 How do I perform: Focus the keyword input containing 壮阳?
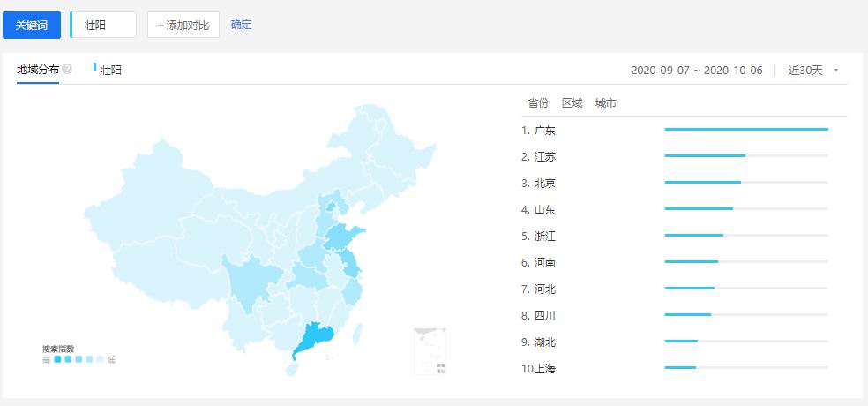[104, 25]
